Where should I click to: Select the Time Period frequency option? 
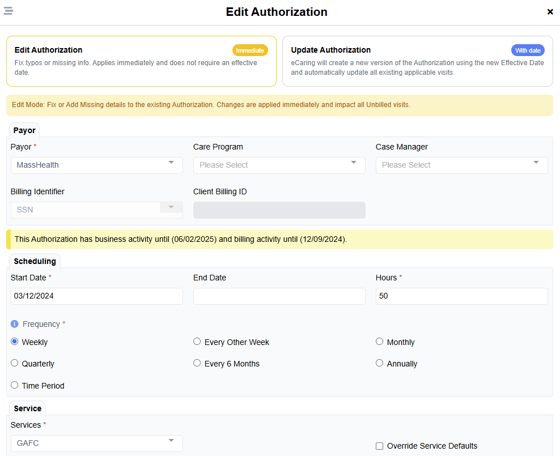[x=14, y=385]
